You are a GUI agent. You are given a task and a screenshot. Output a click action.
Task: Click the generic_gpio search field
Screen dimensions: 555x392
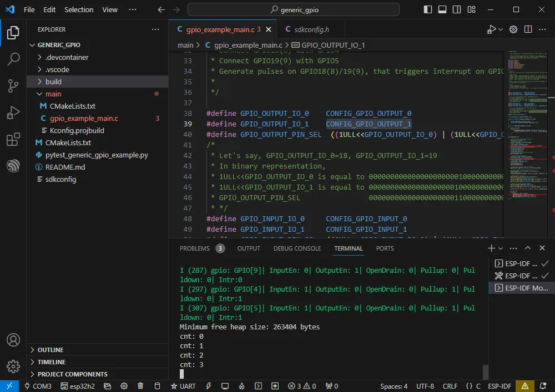click(x=294, y=9)
